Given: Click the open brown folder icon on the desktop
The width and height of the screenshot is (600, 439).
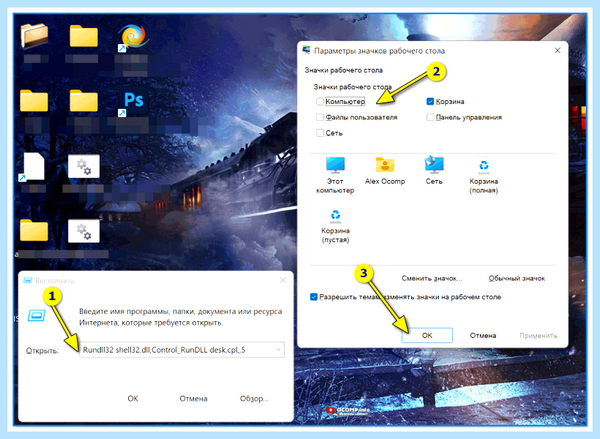Looking at the screenshot, I should [x=34, y=36].
